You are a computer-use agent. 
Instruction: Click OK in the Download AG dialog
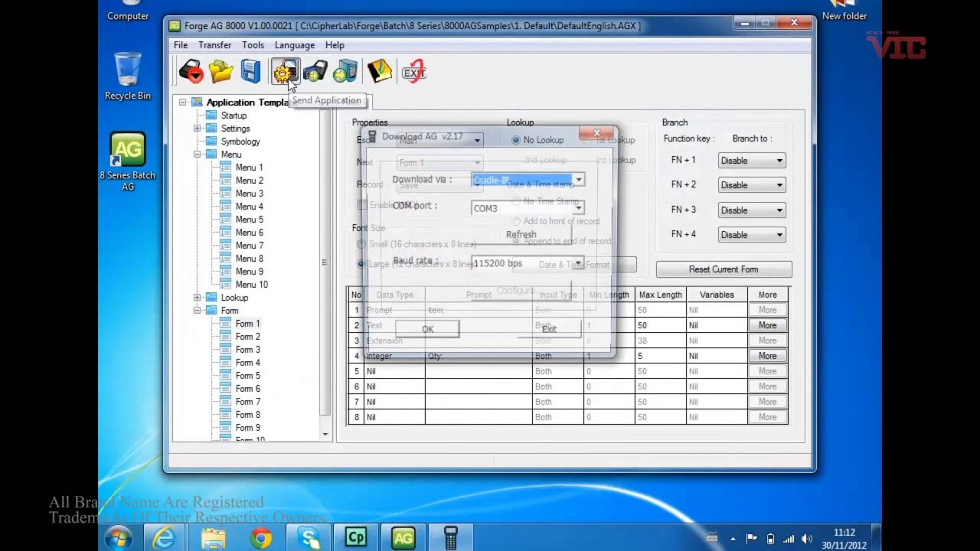(x=427, y=329)
